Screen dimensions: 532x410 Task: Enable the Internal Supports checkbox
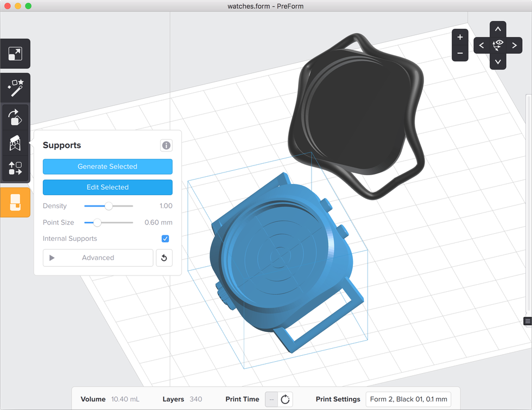(x=165, y=239)
